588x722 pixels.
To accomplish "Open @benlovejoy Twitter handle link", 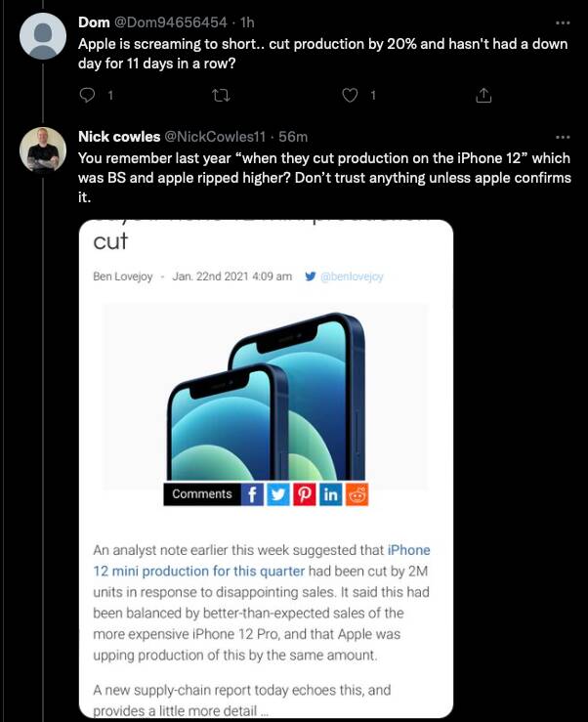I will tap(351, 276).
